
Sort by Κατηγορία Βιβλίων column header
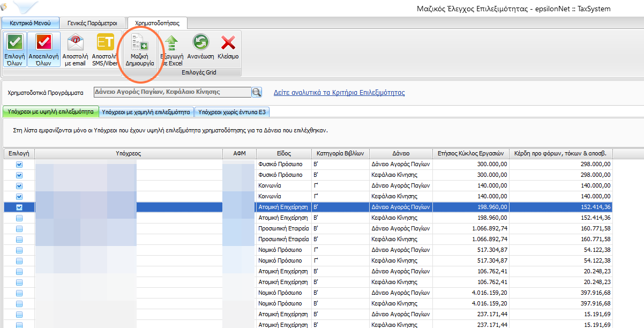[340, 154]
